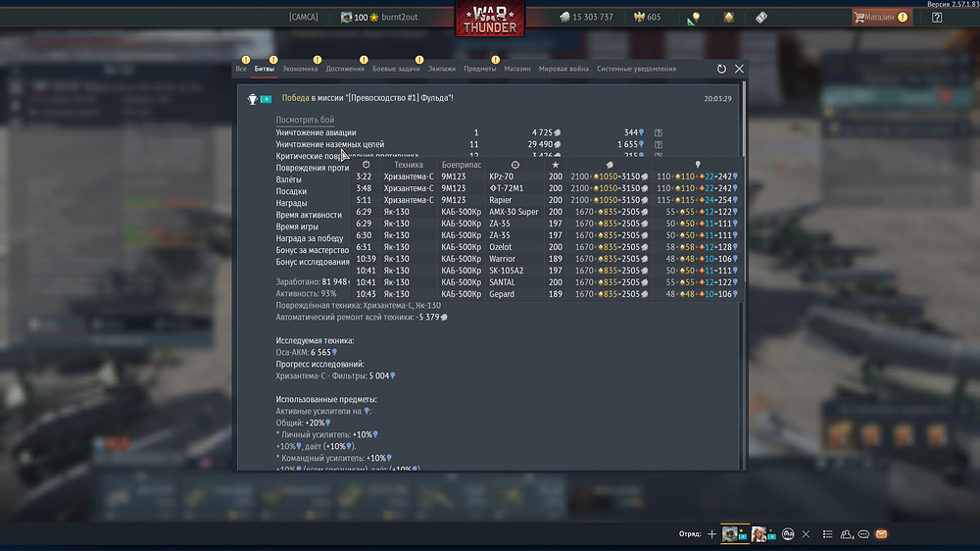Click the [САМСА] clan tag
Image resolution: width=980 pixels, height=551 pixels.
(303, 17)
